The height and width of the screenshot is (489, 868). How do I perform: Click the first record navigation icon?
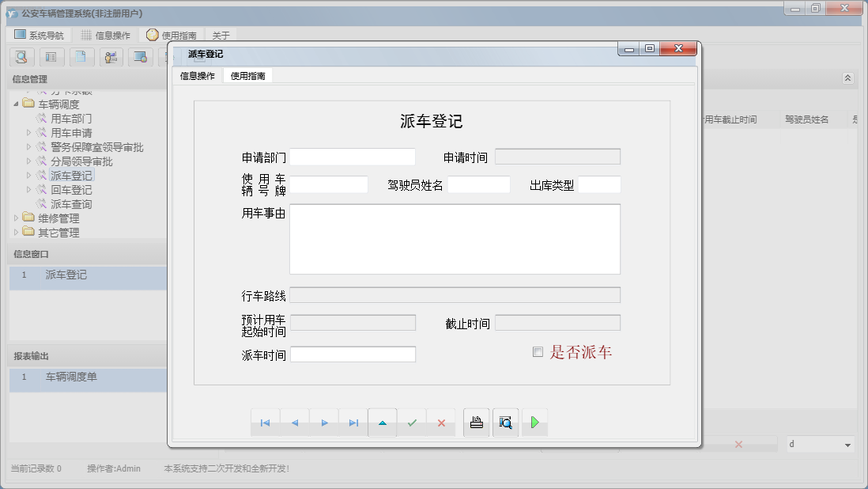point(265,423)
